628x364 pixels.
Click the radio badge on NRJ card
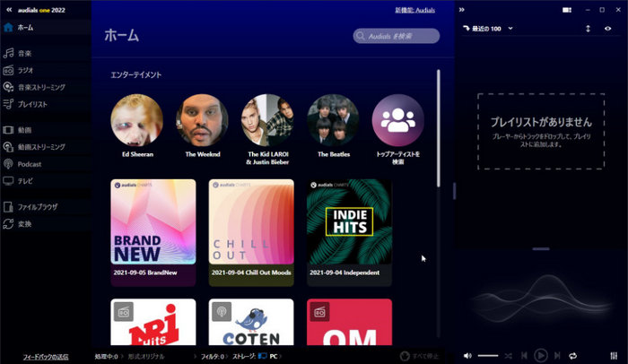(124, 312)
